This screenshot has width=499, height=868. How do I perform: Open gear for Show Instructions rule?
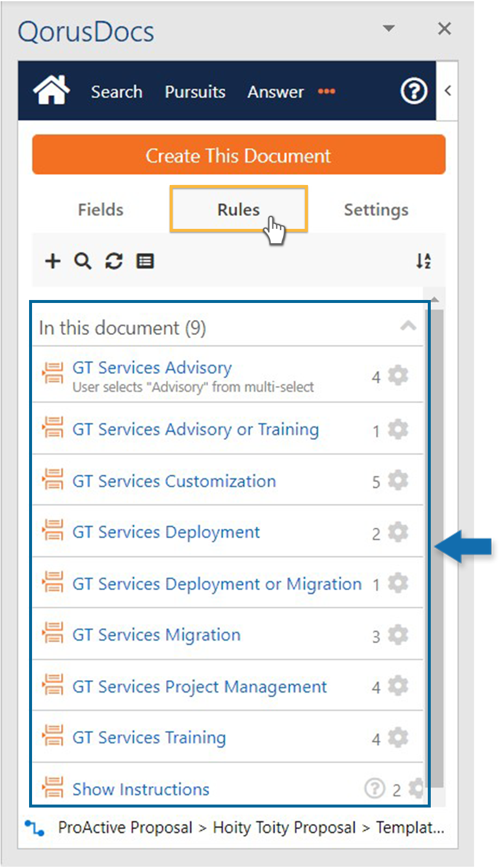tap(417, 788)
